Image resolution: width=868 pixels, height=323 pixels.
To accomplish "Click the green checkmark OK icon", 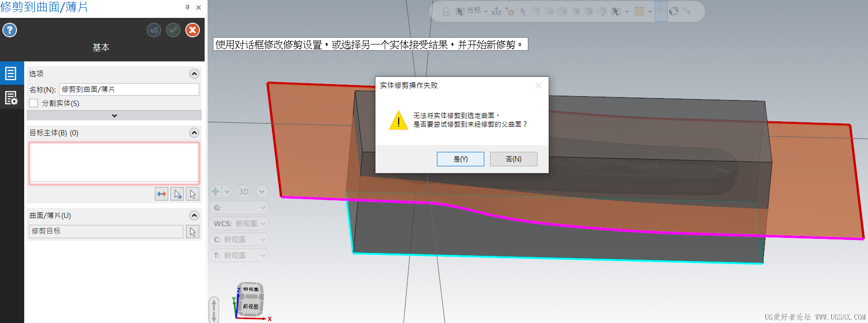I will [173, 30].
